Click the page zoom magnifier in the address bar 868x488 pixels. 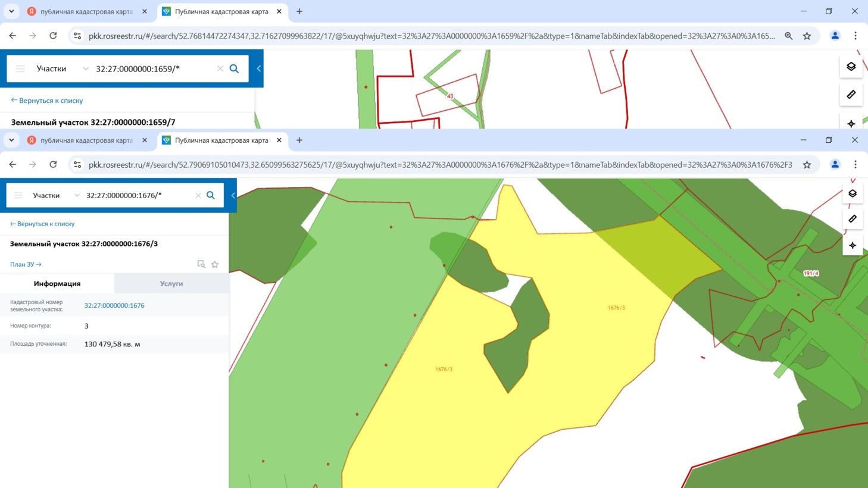pyautogui.click(x=788, y=36)
